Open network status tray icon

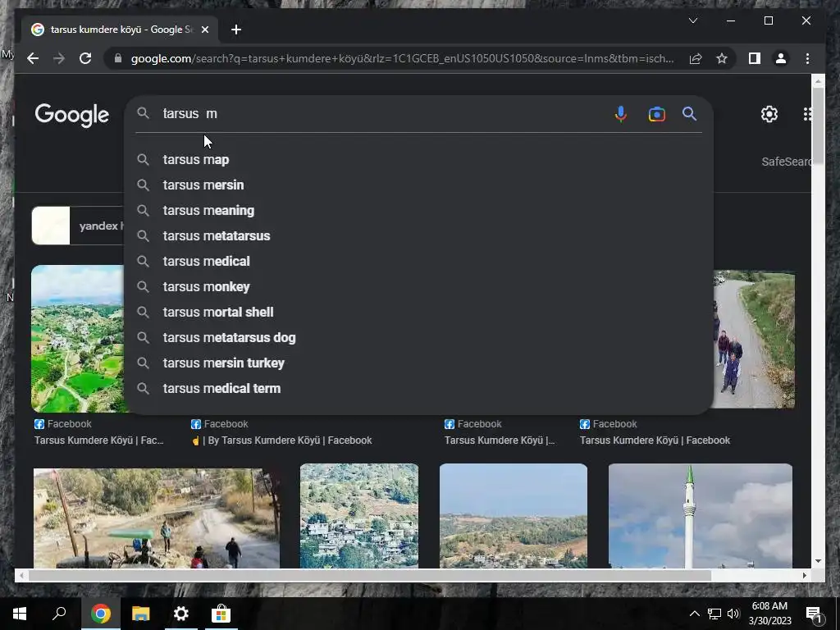(x=714, y=614)
